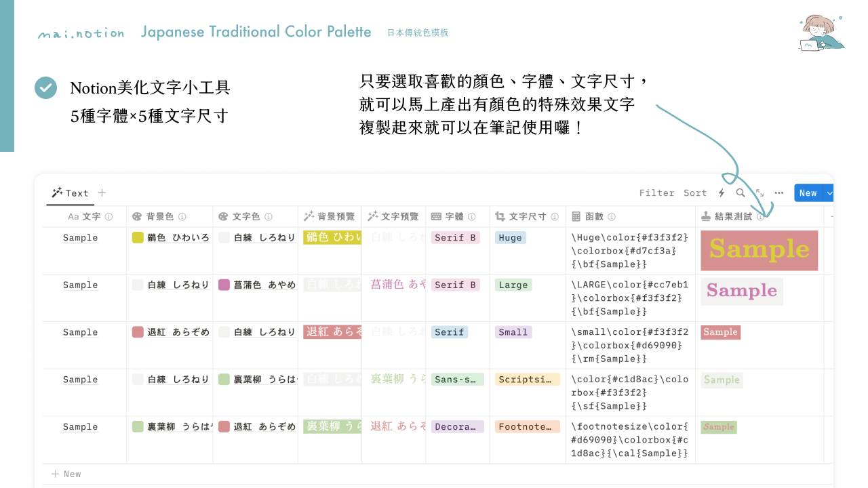This screenshot has height=488, width=868.
Task: Expand the arrow beside blue New button
Action: 829,193
